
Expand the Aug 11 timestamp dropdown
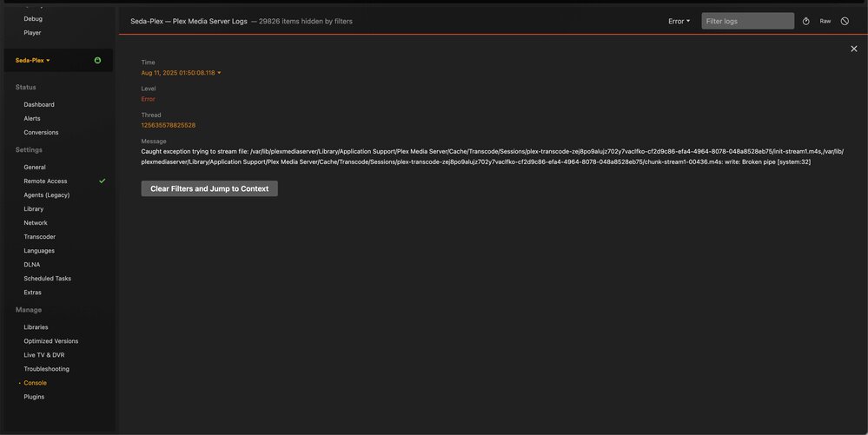point(181,73)
